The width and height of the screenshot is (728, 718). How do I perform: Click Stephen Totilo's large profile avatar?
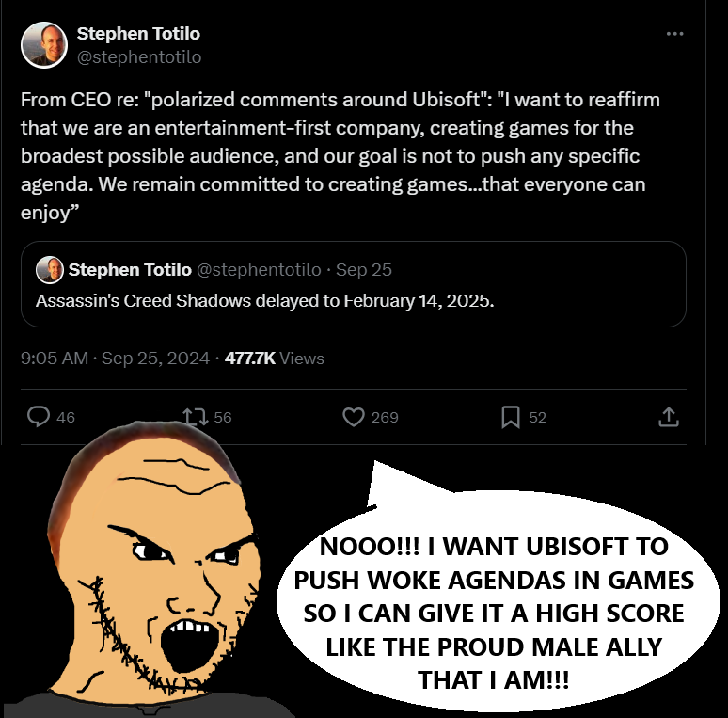click(x=43, y=44)
